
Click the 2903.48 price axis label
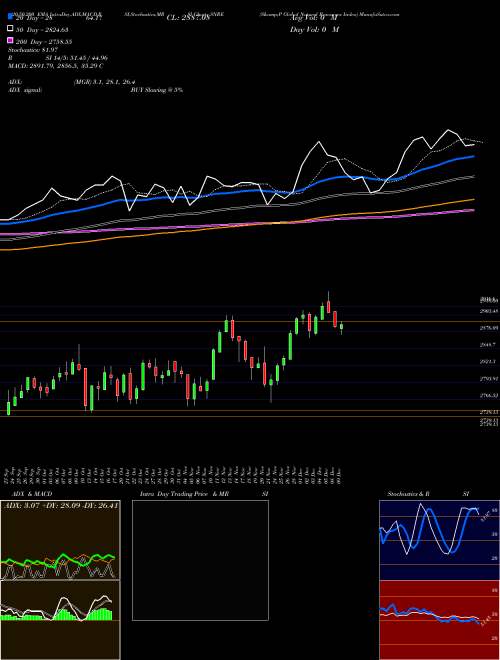point(489,311)
